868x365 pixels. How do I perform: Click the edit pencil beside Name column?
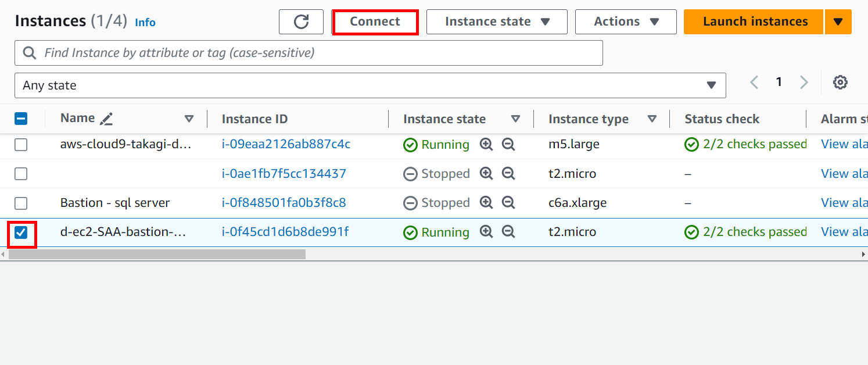pyautogui.click(x=106, y=119)
